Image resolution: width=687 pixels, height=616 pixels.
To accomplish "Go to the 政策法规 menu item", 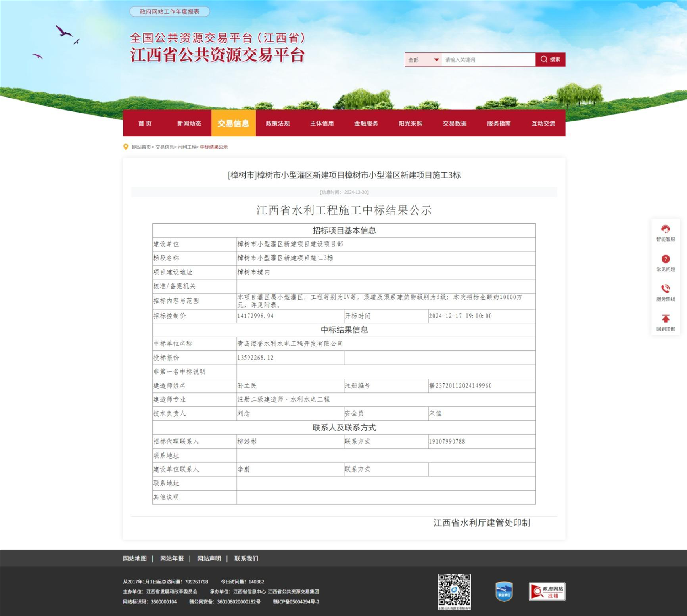I will click(x=278, y=124).
